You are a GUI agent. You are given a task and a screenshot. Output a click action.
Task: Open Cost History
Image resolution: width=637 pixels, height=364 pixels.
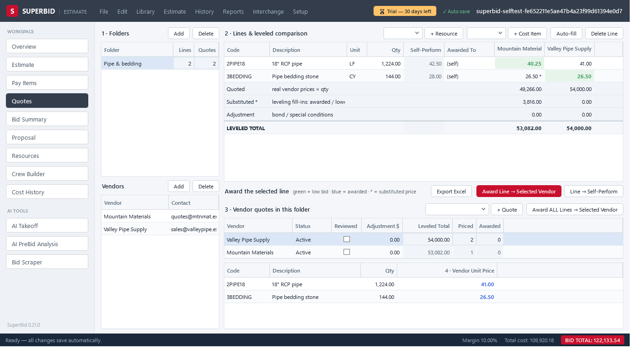click(47, 192)
